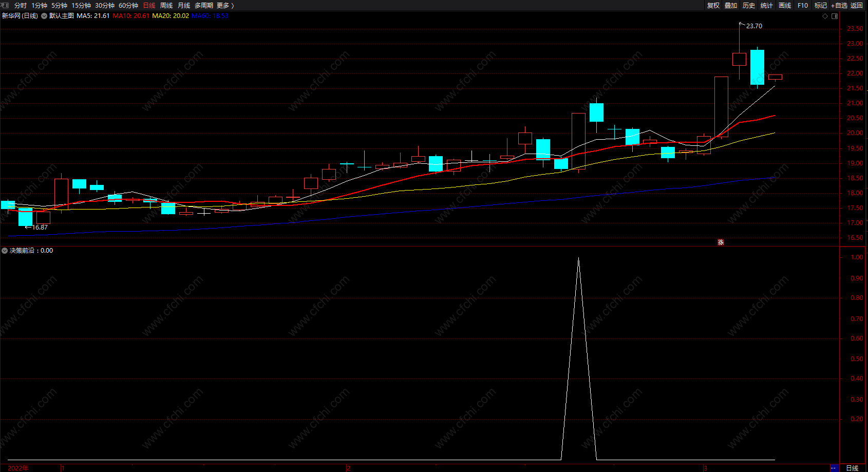Click the diamond icon above price axis

tap(825, 16)
